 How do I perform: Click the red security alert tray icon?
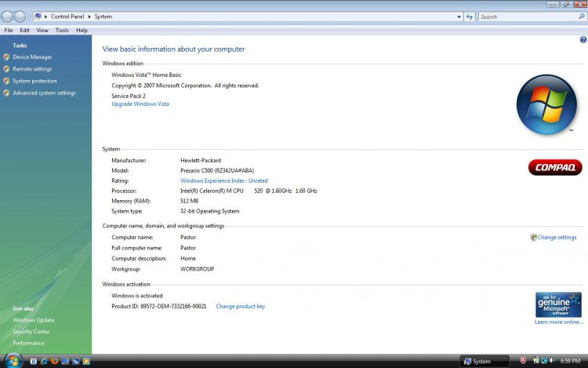pos(523,360)
